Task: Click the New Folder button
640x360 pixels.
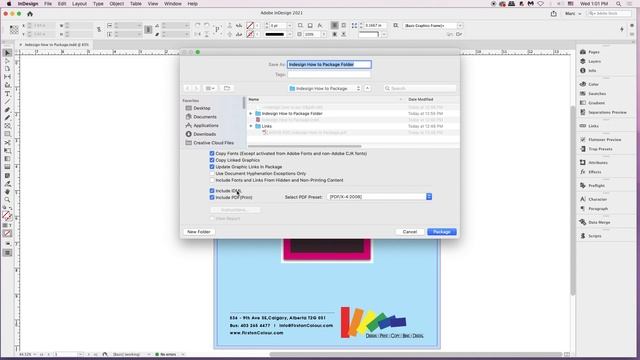Action: click(198, 232)
